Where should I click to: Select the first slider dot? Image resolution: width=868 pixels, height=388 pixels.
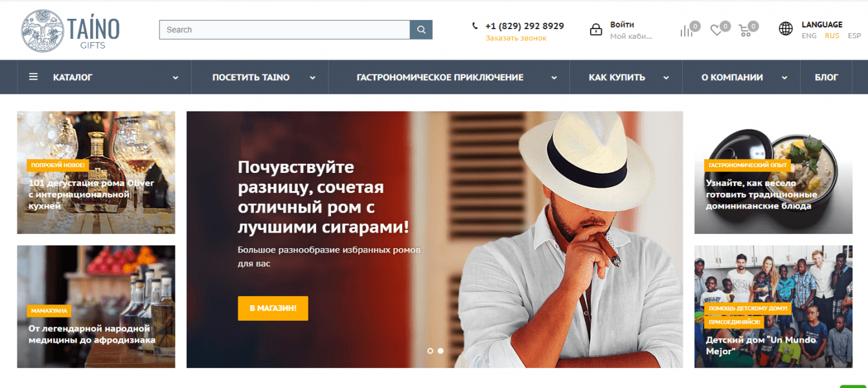pos(430,350)
